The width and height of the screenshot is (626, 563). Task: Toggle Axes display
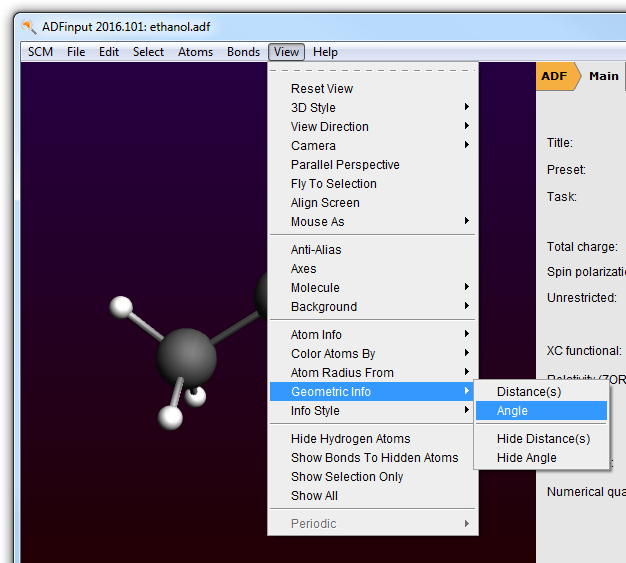(372, 269)
